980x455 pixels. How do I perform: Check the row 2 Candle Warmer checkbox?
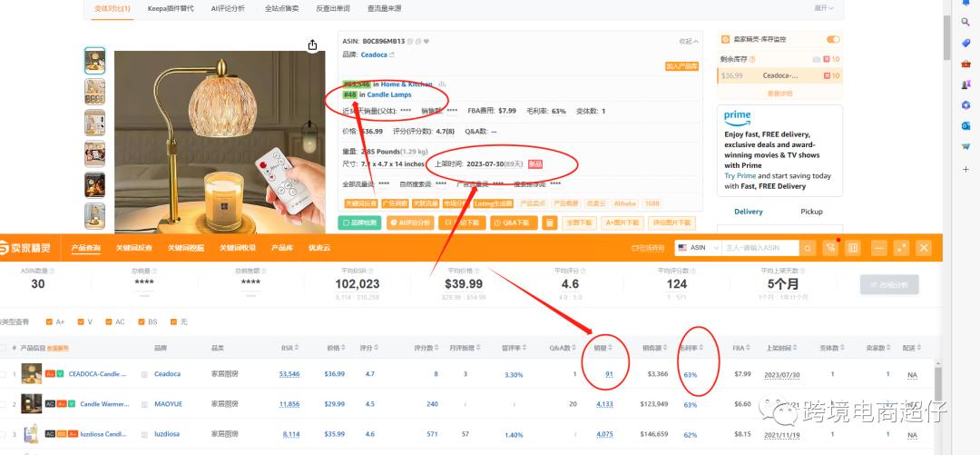(3, 404)
